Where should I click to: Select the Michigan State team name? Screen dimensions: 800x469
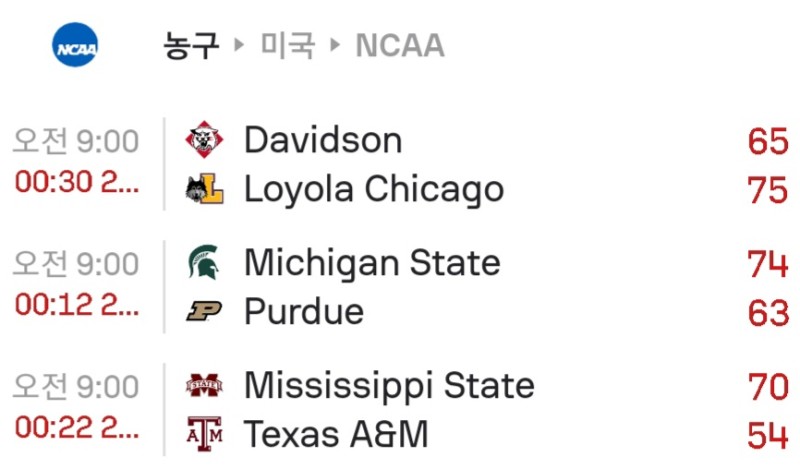click(x=372, y=263)
